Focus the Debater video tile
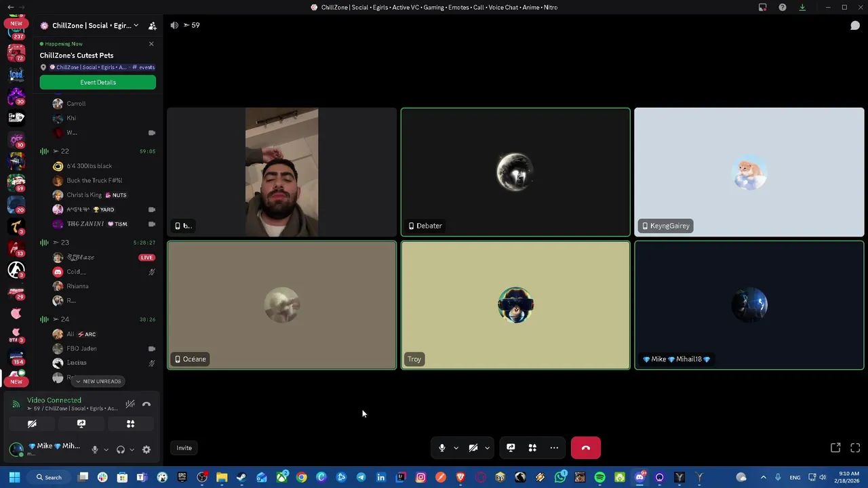This screenshot has width=868, height=488. click(515, 172)
